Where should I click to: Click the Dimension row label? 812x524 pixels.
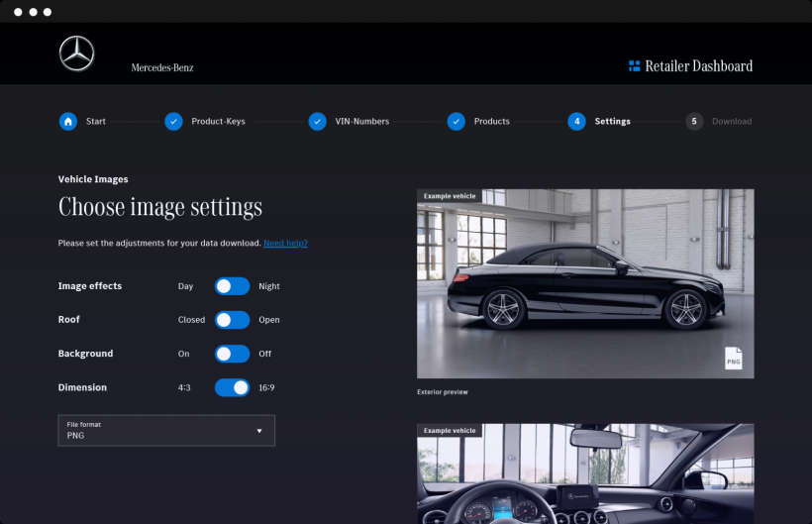[x=82, y=387]
